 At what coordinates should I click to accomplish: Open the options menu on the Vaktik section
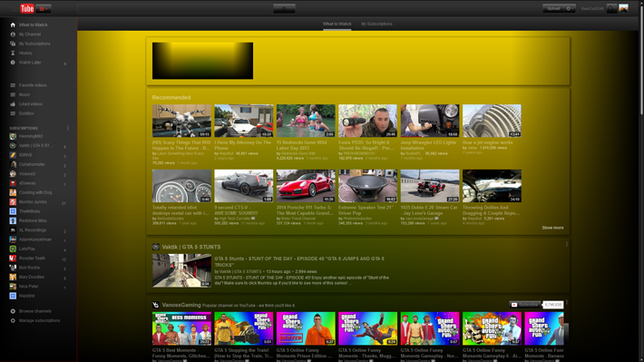567,244
